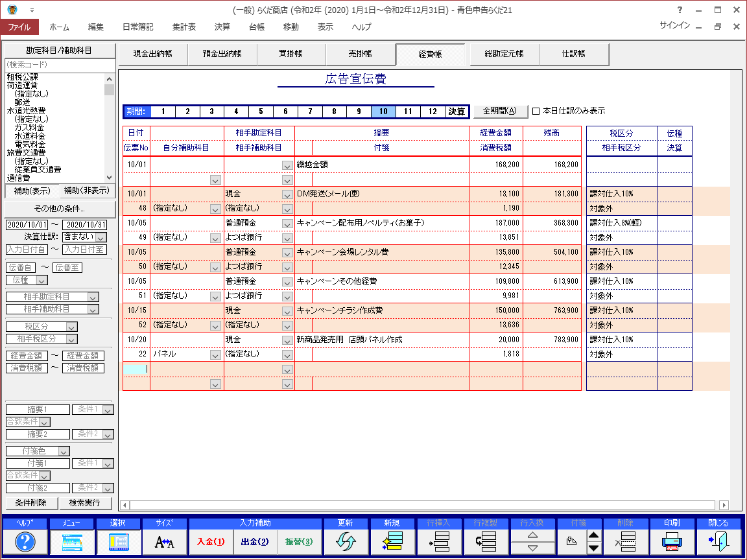747x560 pixels.
Task: Click the サイズ font size icon
Action: point(164,542)
